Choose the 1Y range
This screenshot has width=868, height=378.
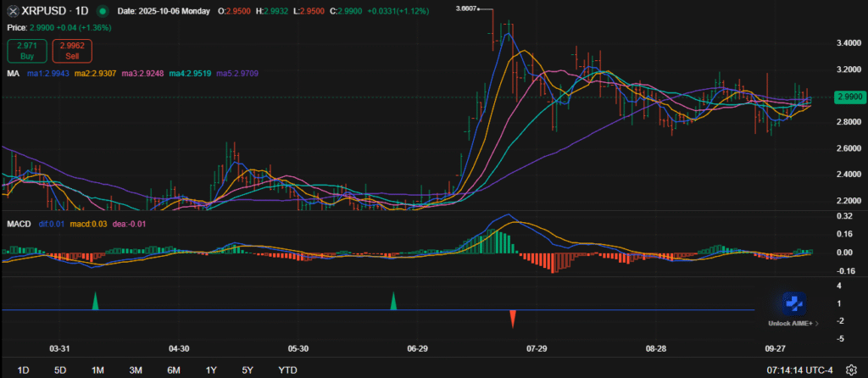click(x=211, y=370)
